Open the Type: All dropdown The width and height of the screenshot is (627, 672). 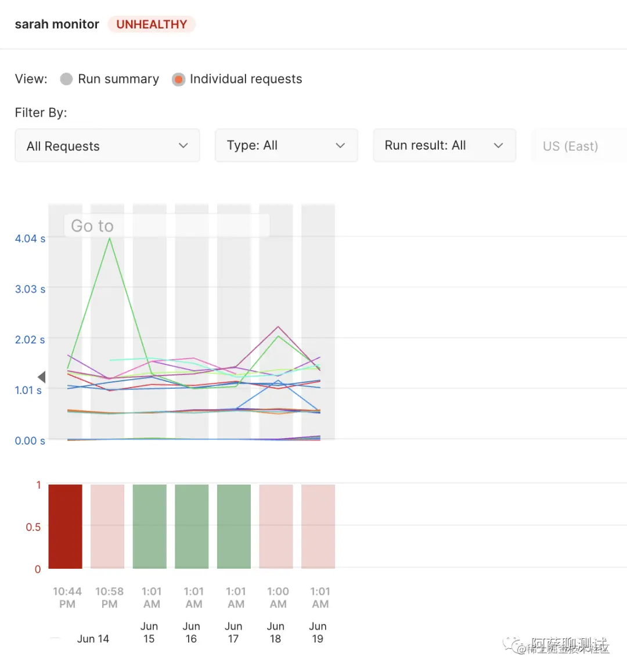click(286, 146)
